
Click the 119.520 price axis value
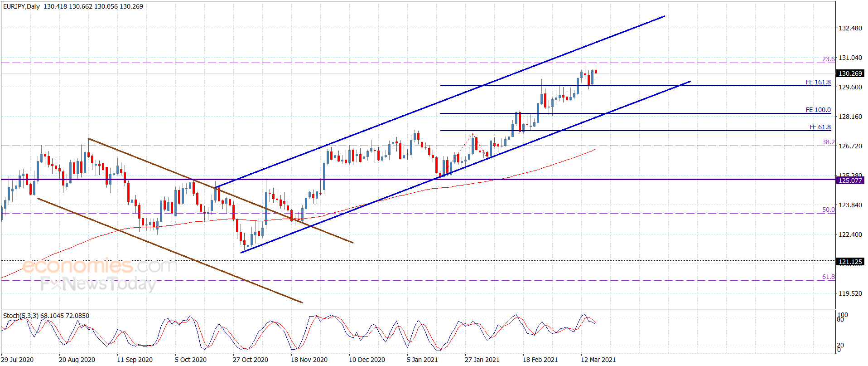pyautogui.click(x=850, y=293)
